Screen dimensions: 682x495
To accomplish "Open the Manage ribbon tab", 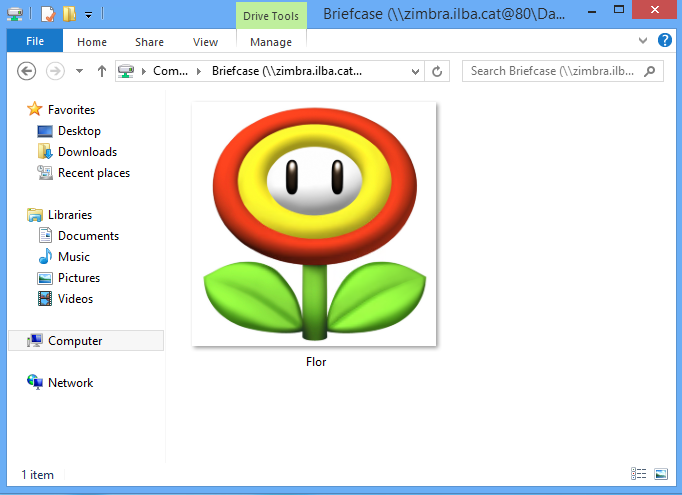I will click(271, 42).
